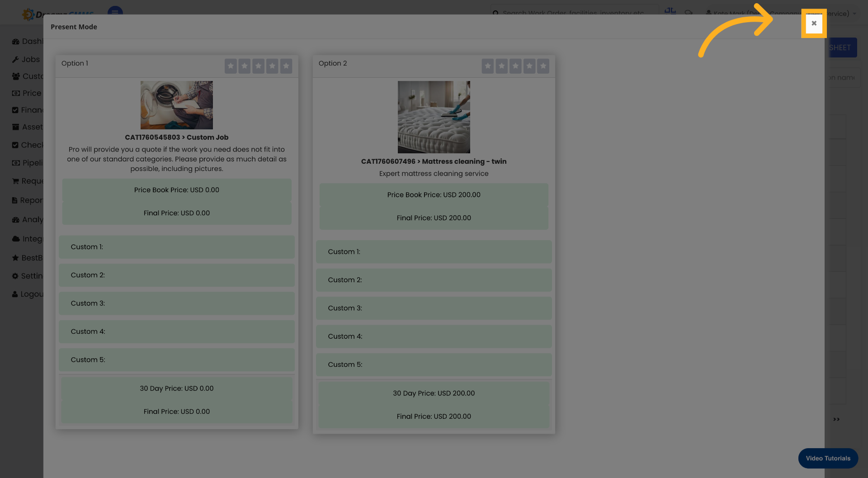Rate Option 2 with the first star
This screenshot has height=478, width=868.
click(x=488, y=66)
